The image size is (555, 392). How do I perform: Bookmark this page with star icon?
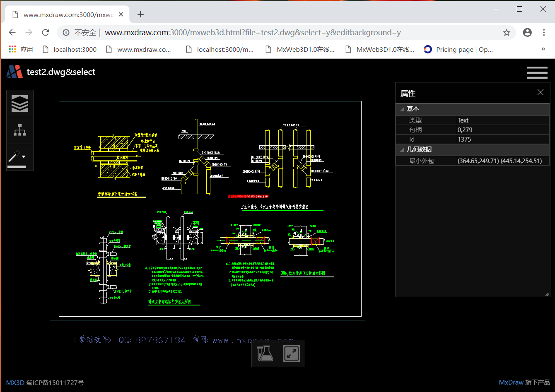coord(507,32)
